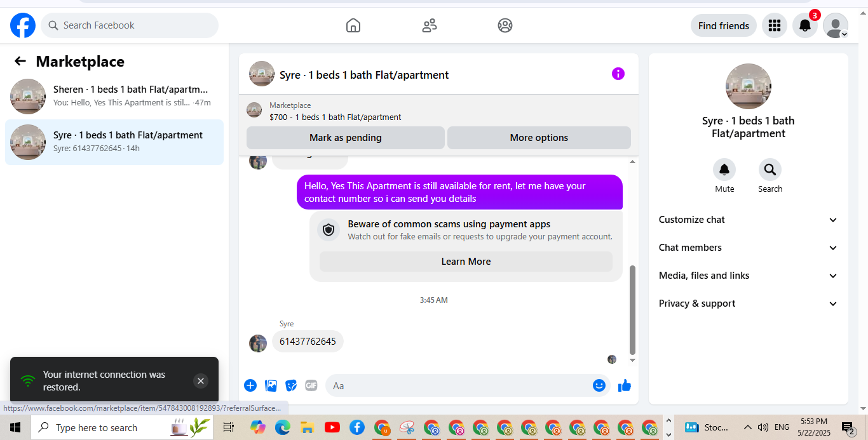The image size is (868, 440).
Task: Open the Home feed icon
Action: pyautogui.click(x=353, y=25)
